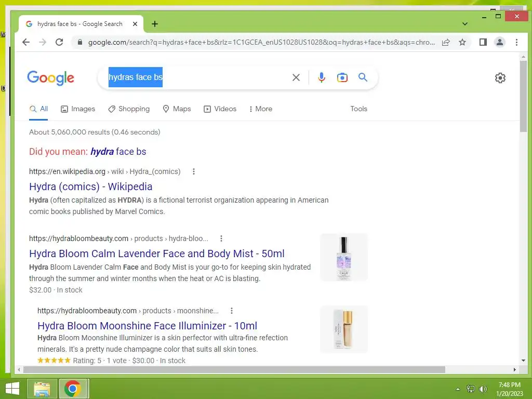Click the lavender mist product thumbnail
The image size is (532, 399).
tap(344, 257)
